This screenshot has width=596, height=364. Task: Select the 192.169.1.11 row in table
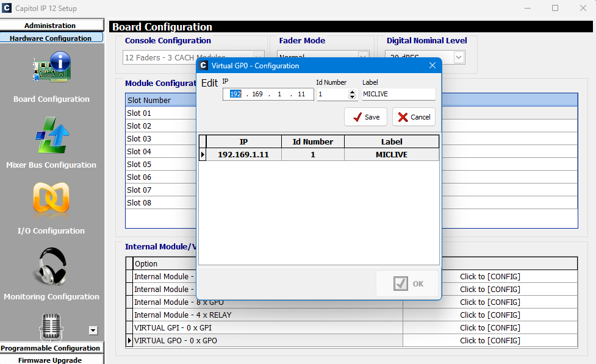click(244, 155)
